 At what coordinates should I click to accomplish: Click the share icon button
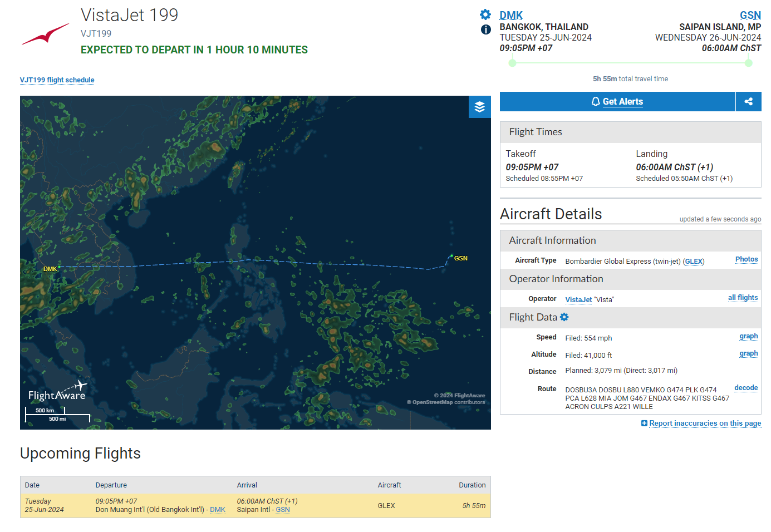(x=749, y=101)
